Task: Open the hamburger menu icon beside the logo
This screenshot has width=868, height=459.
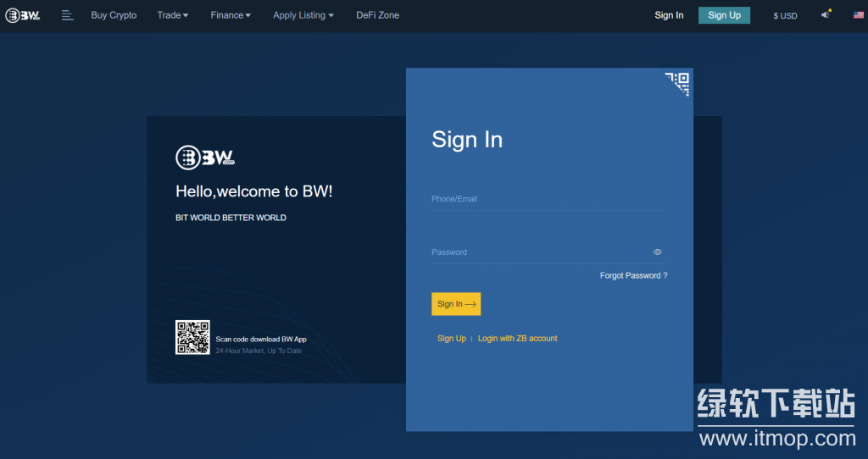Action: pyautogui.click(x=68, y=15)
